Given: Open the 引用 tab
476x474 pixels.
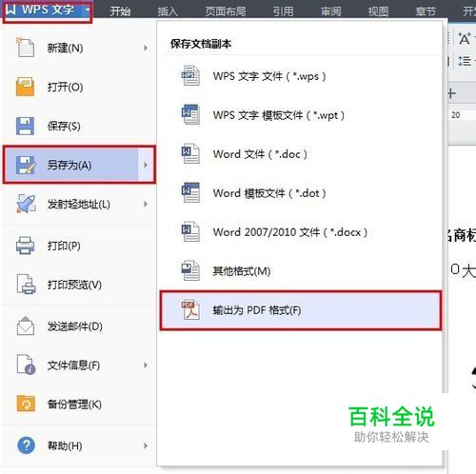Looking at the screenshot, I should (x=283, y=11).
